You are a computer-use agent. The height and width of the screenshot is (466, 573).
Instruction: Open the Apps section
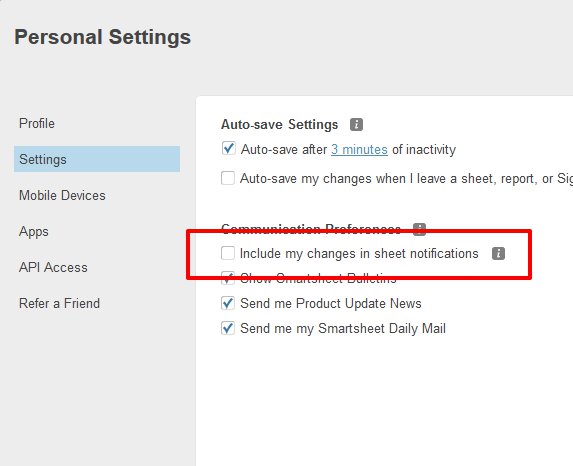tap(34, 232)
